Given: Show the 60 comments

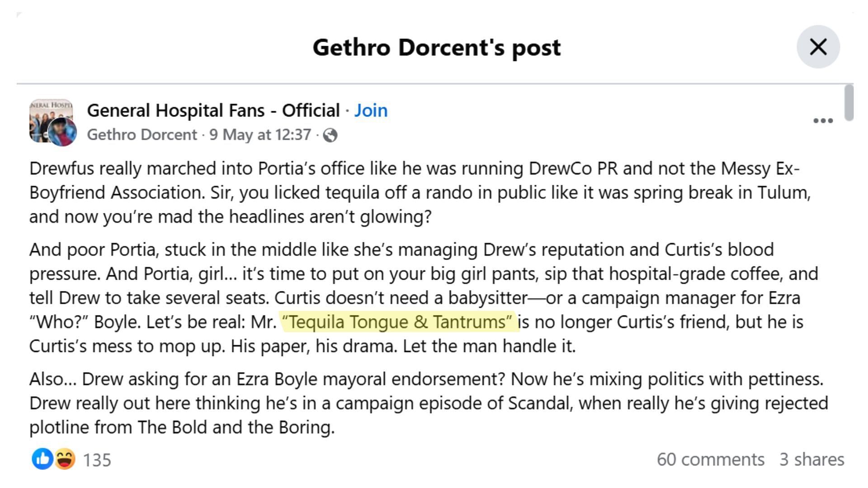Looking at the screenshot, I should click(711, 460).
